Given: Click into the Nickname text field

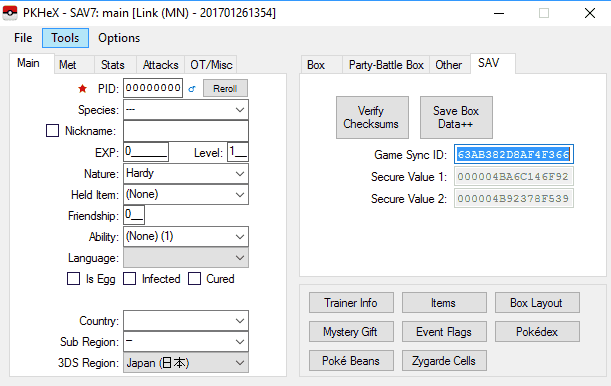Looking at the screenshot, I should click(186, 131).
